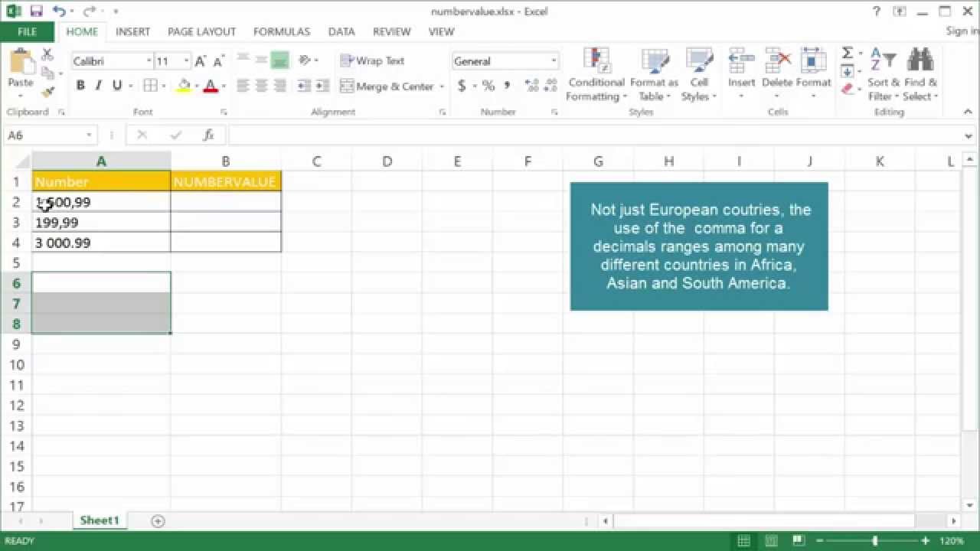Click the Orientation text rotation icon
This screenshot has width=980, height=551.
(305, 60)
